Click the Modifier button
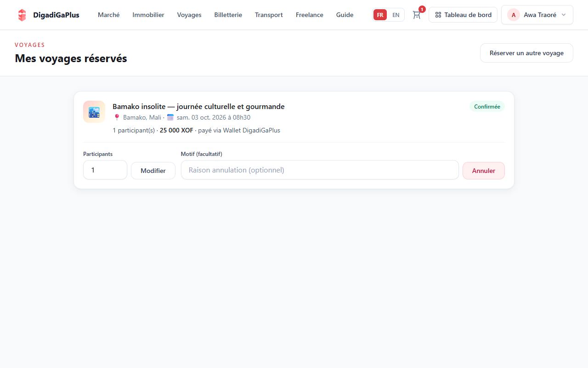588x368 pixels. click(x=153, y=171)
